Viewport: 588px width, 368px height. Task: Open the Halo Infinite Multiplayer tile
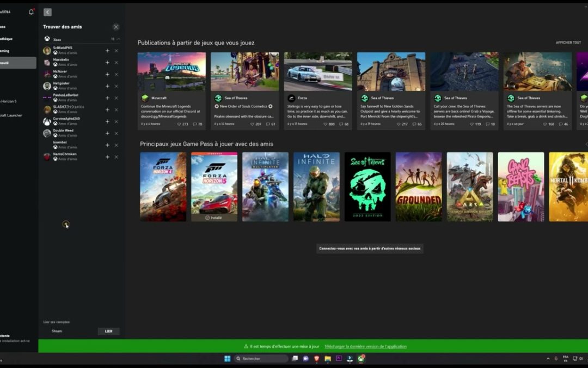(x=266, y=186)
